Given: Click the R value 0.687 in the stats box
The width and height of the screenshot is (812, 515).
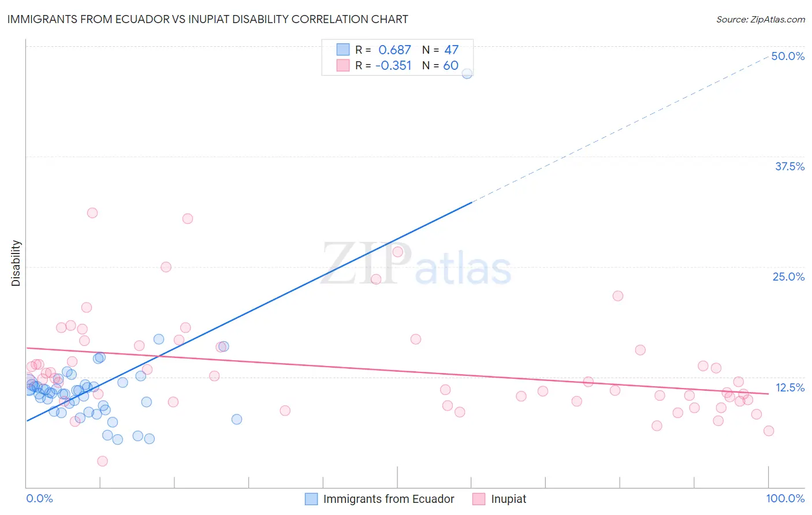Looking at the screenshot, I should pyautogui.click(x=394, y=50).
